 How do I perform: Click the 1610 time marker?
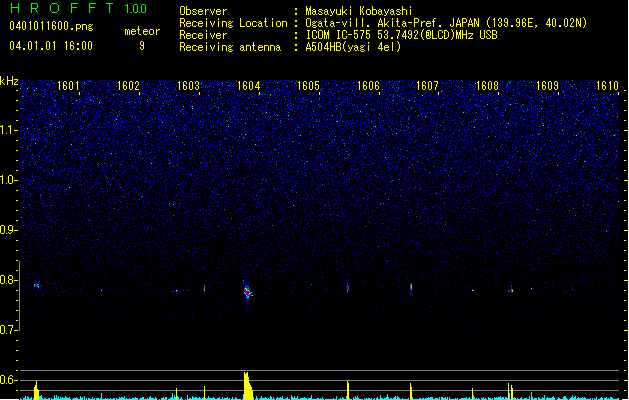click(607, 86)
